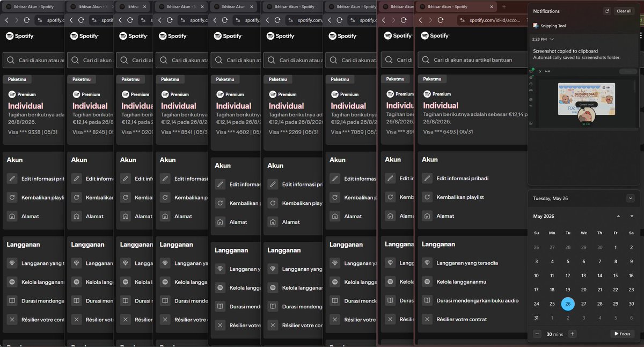Click house icon in Visa 4602 window
The width and height of the screenshot is (644, 347).
coord(220,222)
